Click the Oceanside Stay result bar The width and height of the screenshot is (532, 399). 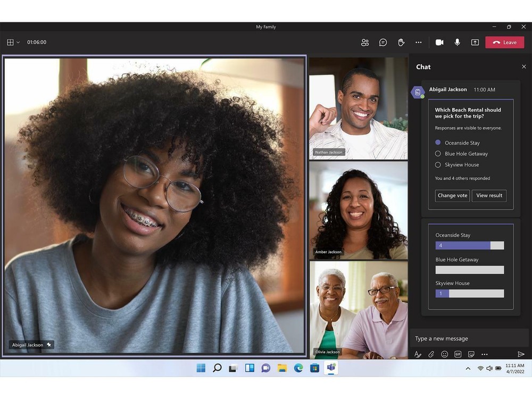pyautogui.click(x=469, y=246)
